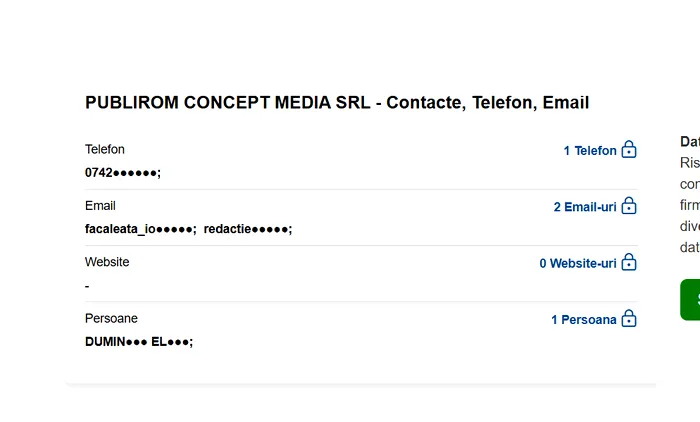Click the lock icon beside 1 Telefon

(629, 150)
